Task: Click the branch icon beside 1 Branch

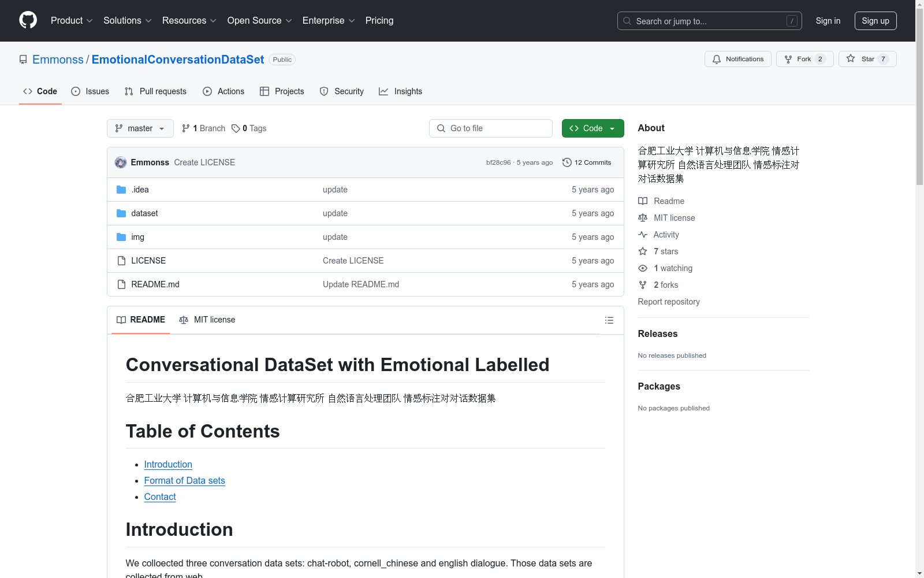Action: pos(186,128)
